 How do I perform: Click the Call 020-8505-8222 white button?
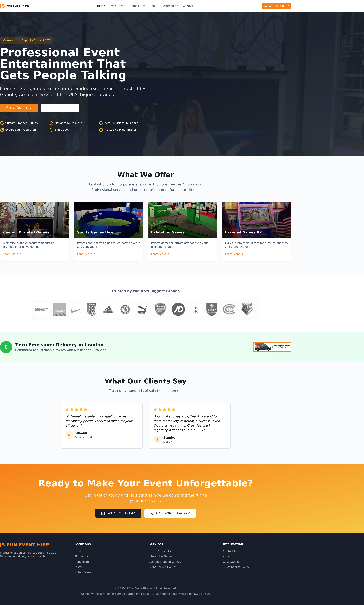(170, 513)
